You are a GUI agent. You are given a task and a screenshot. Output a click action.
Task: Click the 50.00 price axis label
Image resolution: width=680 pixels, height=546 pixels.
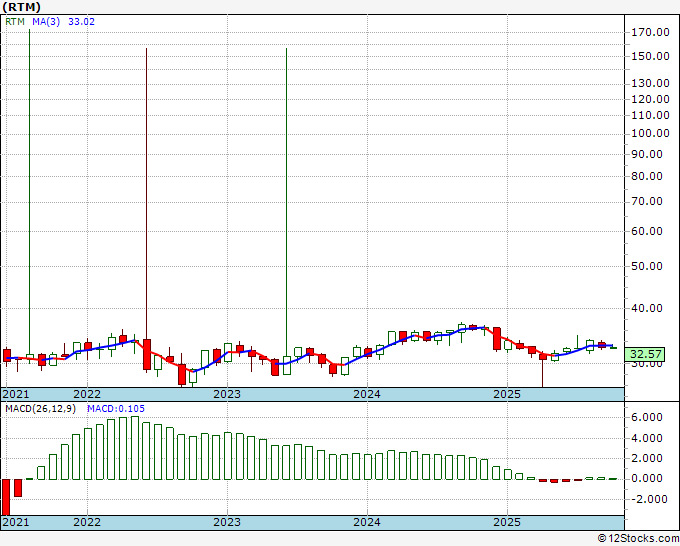(647, 267)
